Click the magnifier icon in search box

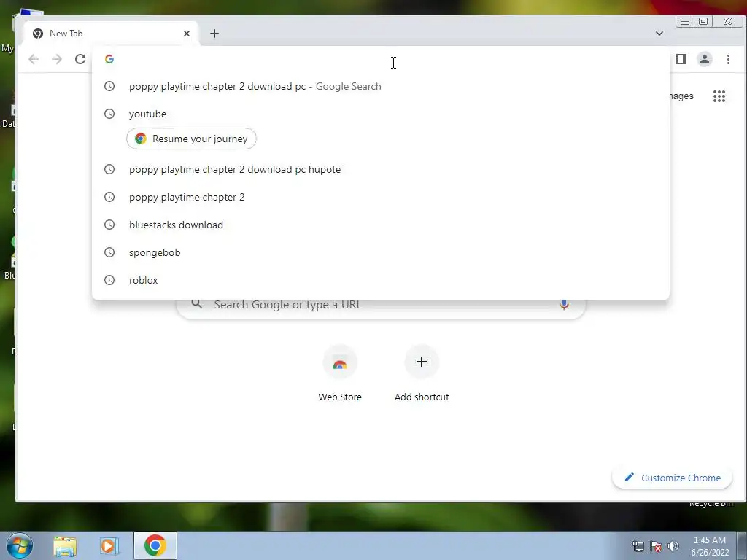[x=197, y=304]
